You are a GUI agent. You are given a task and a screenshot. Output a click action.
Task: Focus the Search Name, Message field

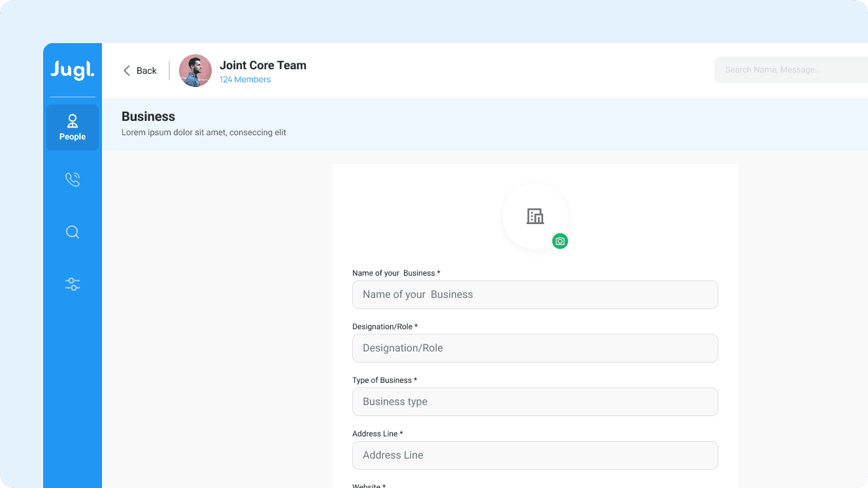click(791, 70)
